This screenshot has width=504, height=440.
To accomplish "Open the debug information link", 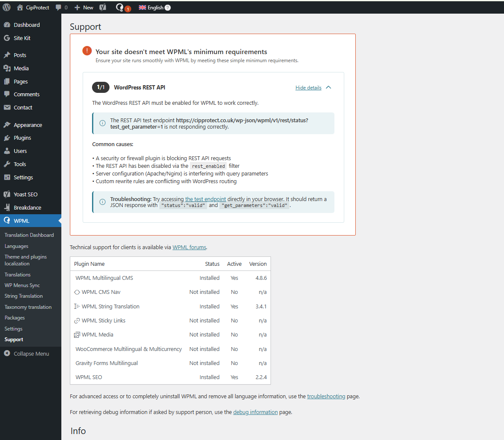I will click(255, 412).
